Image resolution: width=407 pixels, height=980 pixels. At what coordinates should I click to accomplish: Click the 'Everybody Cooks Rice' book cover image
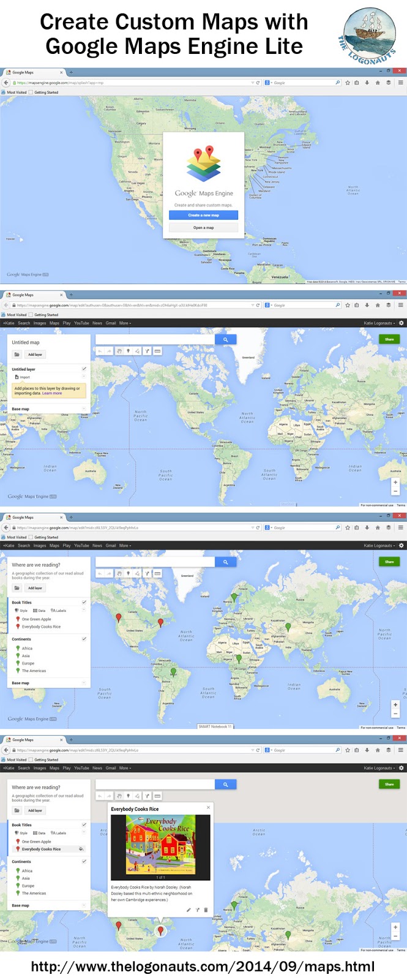[160, 845]
